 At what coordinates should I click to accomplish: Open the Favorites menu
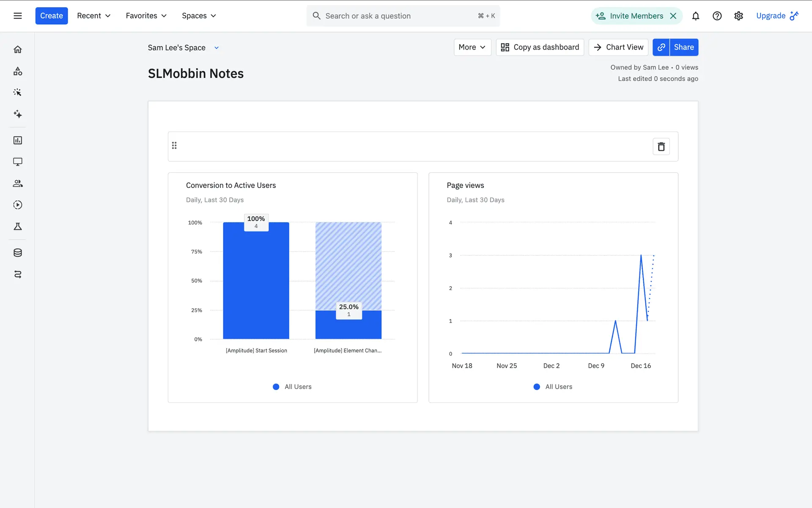click(146, 16)
